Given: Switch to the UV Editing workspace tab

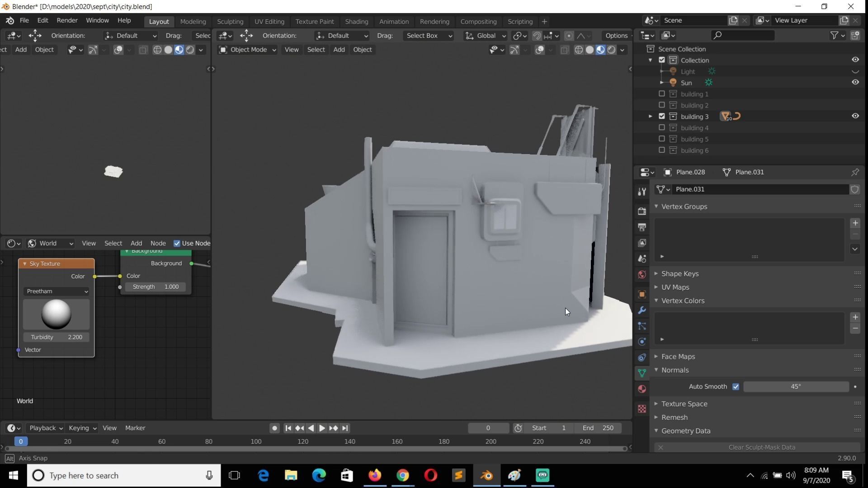Looking at the screenshot, I should tap(269, 22).
